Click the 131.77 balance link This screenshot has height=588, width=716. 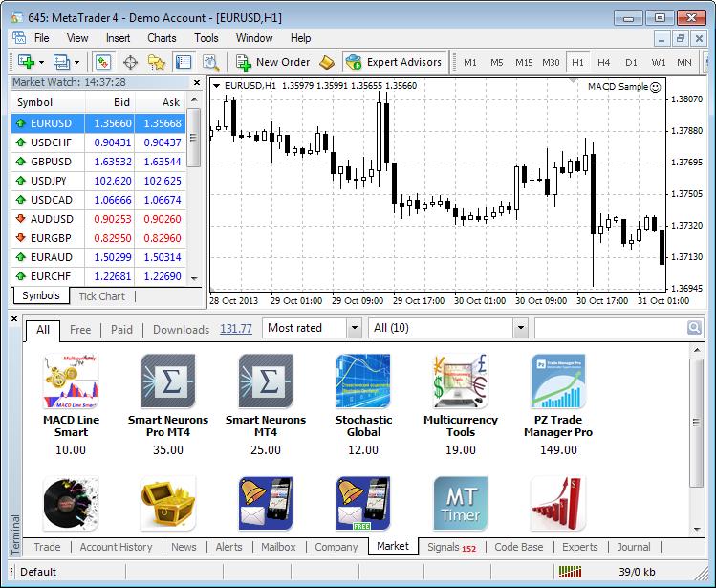235,329
